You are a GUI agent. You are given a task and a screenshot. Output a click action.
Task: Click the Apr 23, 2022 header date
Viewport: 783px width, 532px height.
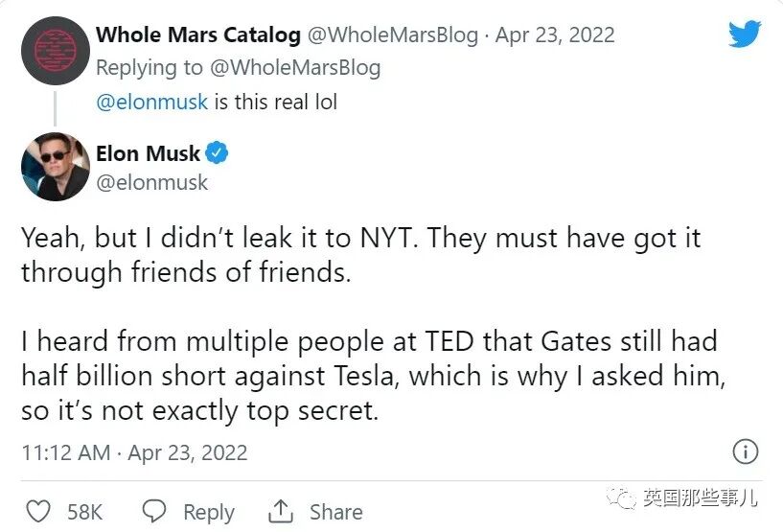tap(557, 35)
